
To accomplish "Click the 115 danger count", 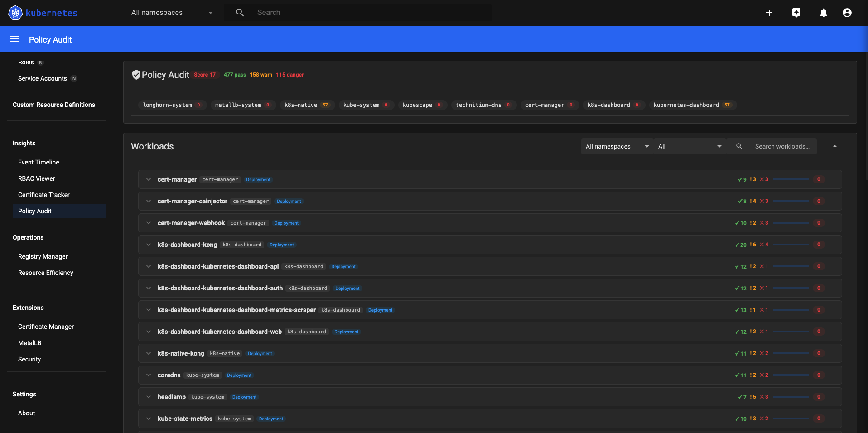I will [290, 75].
